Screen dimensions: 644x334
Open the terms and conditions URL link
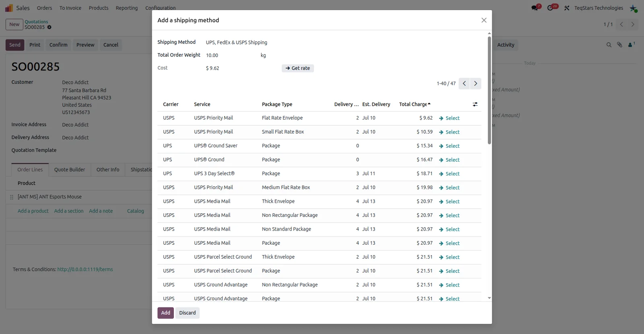(x=85, y=270)
